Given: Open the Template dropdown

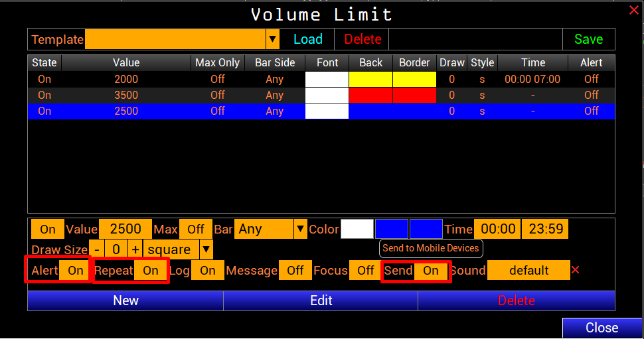Looking at the screenshot, I should click(x=272, y=39).
